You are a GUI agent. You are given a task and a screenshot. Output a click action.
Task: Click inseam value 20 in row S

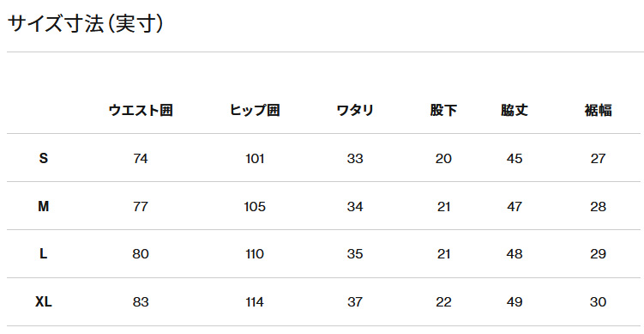[x=443, y=158]
